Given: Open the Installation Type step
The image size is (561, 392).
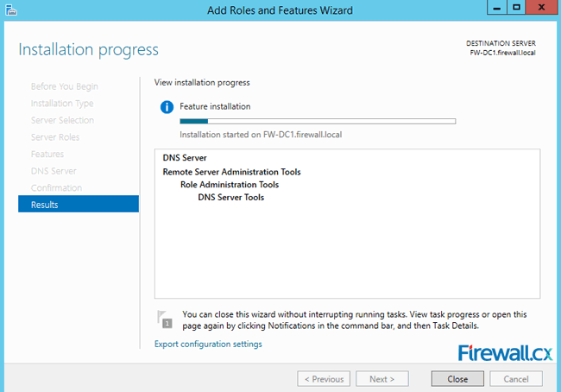Looking at the screenshot, I should point(62,104).
